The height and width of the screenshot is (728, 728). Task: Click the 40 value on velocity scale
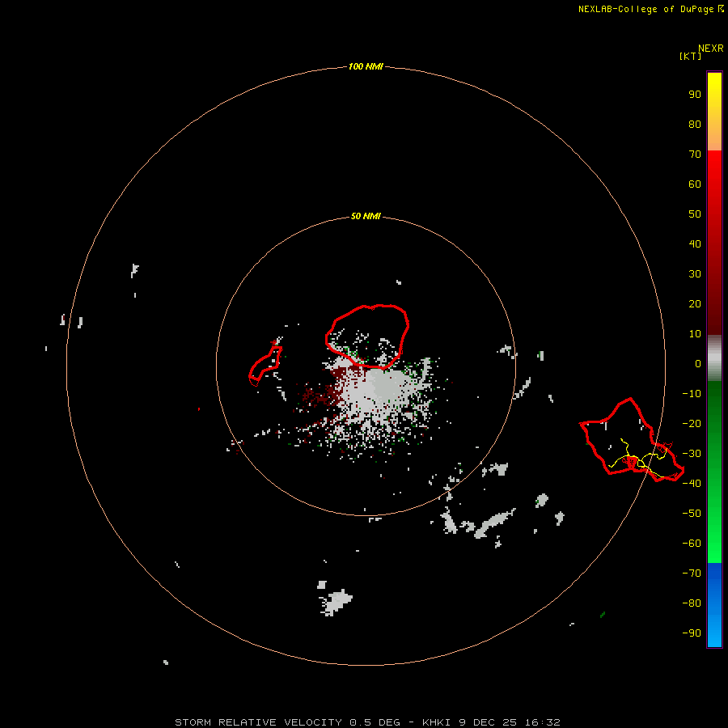695,244
